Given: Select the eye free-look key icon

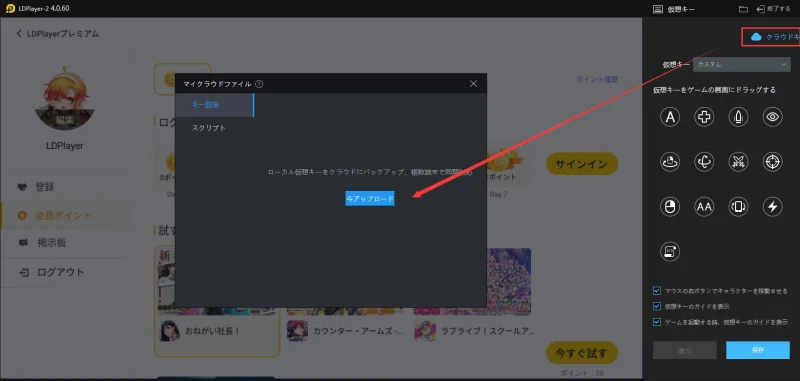Looking at the screenshot, I should [x=772, y=117].
